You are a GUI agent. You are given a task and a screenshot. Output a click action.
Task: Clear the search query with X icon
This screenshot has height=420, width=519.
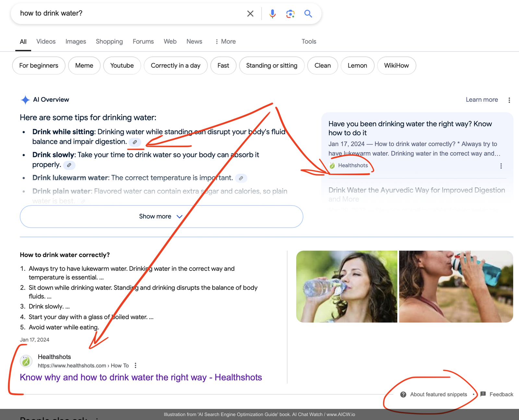[250, 14]
